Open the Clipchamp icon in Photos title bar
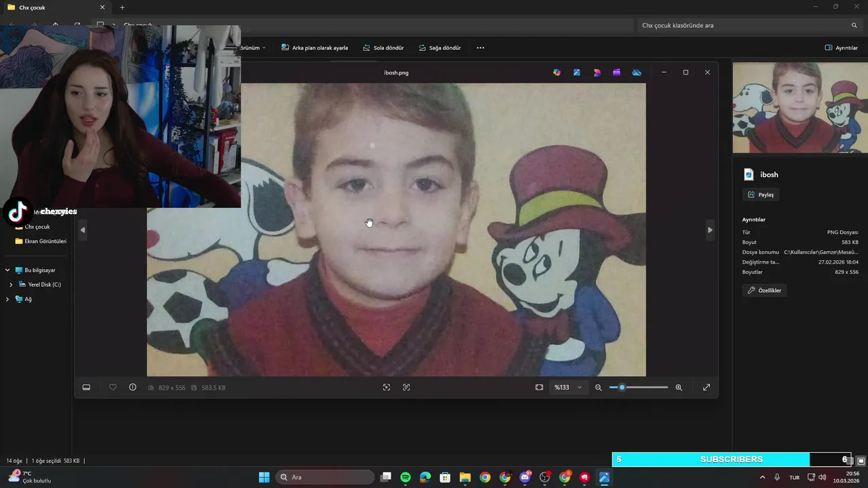The height and width of the screenshot is (488, 868). pyautogui.click(x=616, y=73)
